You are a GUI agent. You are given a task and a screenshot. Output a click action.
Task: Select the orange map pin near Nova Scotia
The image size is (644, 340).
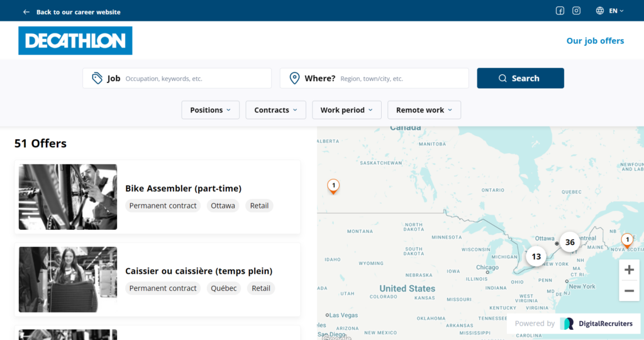(627, 240)
